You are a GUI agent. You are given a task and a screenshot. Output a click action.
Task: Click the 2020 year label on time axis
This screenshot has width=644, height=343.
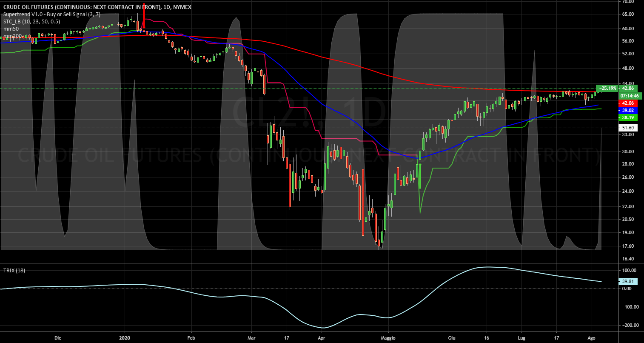coord(125,338)
